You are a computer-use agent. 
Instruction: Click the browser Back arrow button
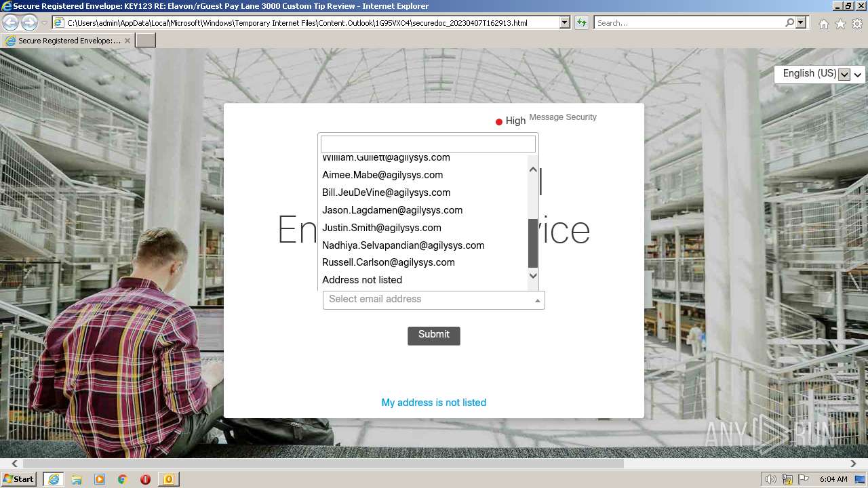click(x=11, y=22)
